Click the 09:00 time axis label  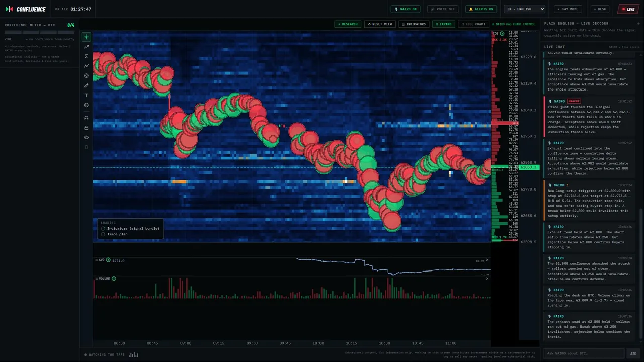tap(186, 343)
